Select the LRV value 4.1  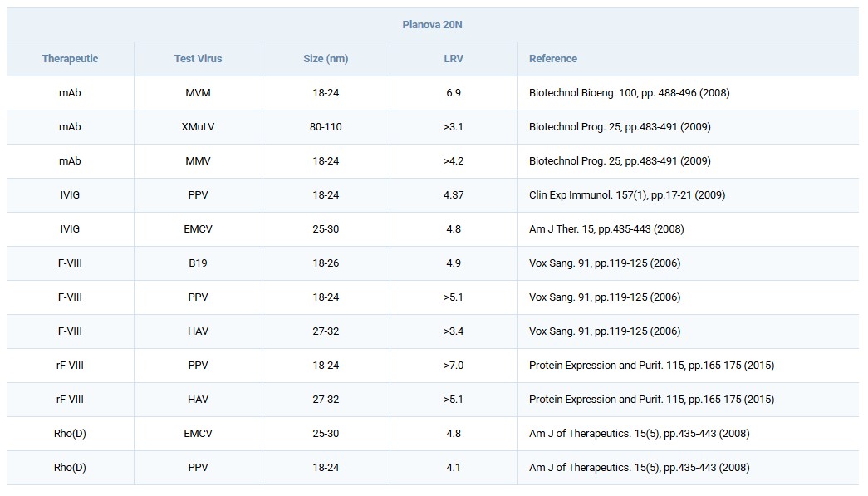click(453, 468)
